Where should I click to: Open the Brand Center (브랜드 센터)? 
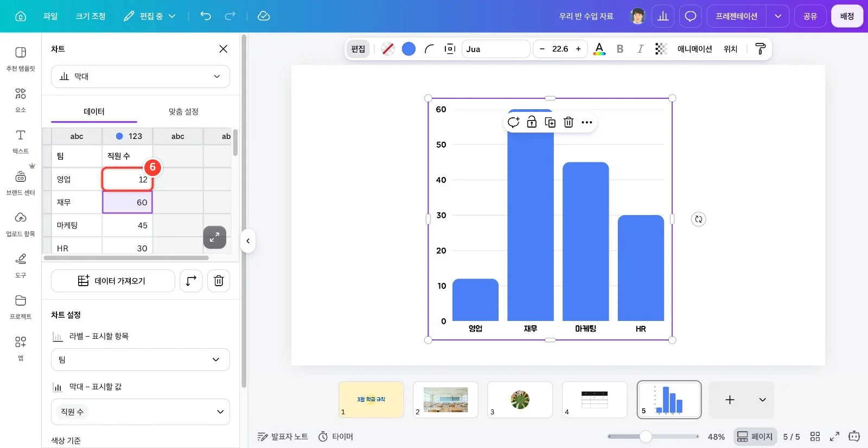21,182
